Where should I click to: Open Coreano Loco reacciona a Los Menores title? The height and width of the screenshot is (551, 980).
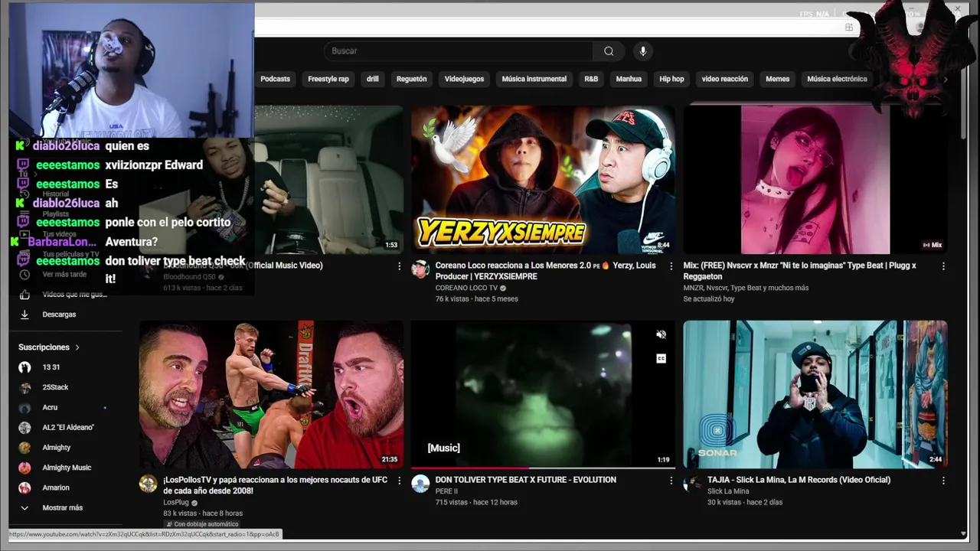coord(546,271)
